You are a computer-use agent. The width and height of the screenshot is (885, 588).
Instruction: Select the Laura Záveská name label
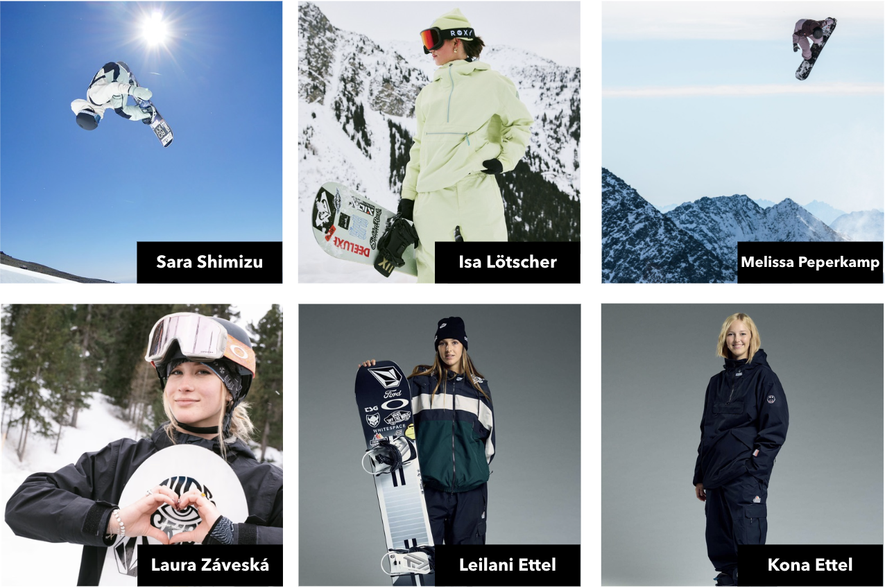(x=209, y=565)
